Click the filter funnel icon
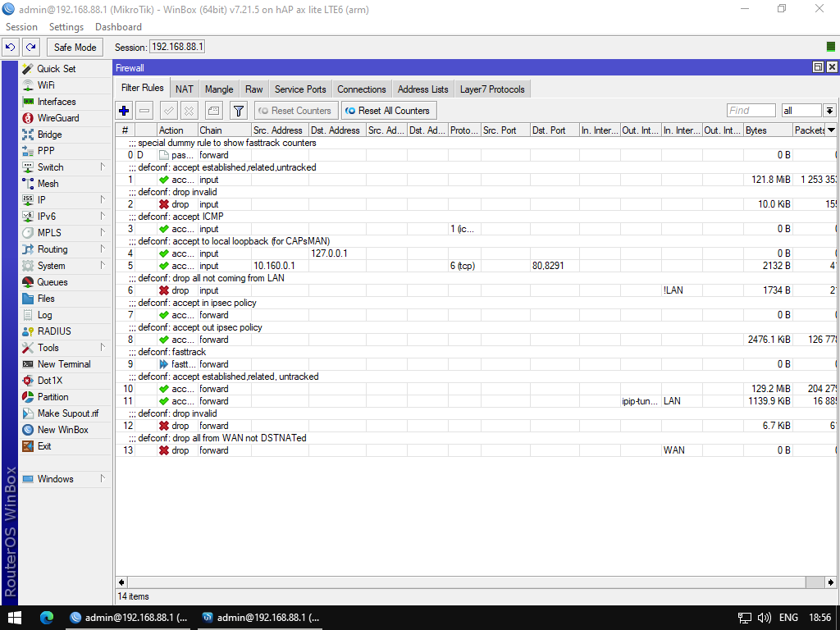This screenshot has height=630, width=840. [239, 111]
